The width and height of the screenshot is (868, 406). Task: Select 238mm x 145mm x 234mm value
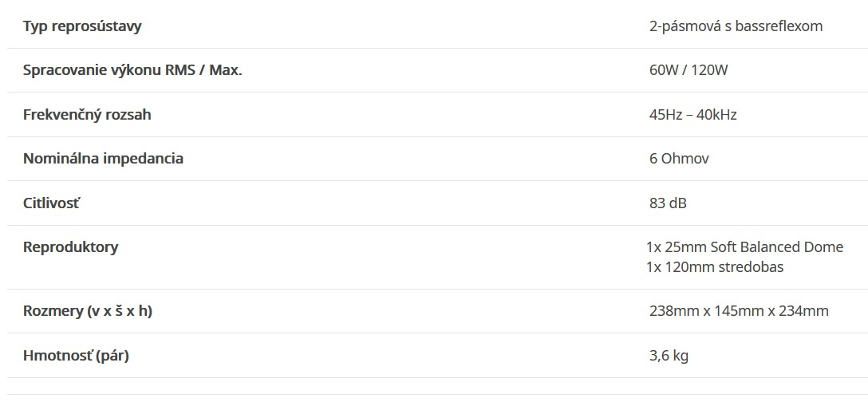[x=739, y=311]
